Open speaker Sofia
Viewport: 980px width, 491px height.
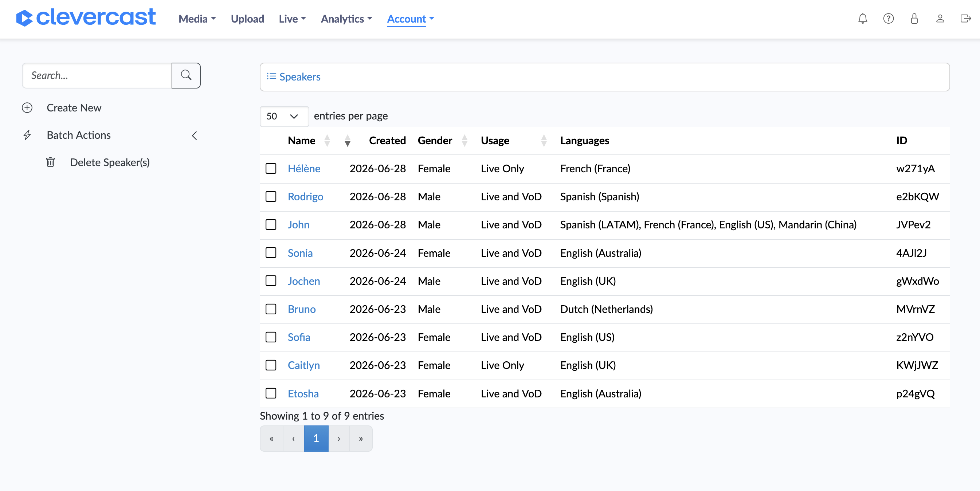pos(299,337)
